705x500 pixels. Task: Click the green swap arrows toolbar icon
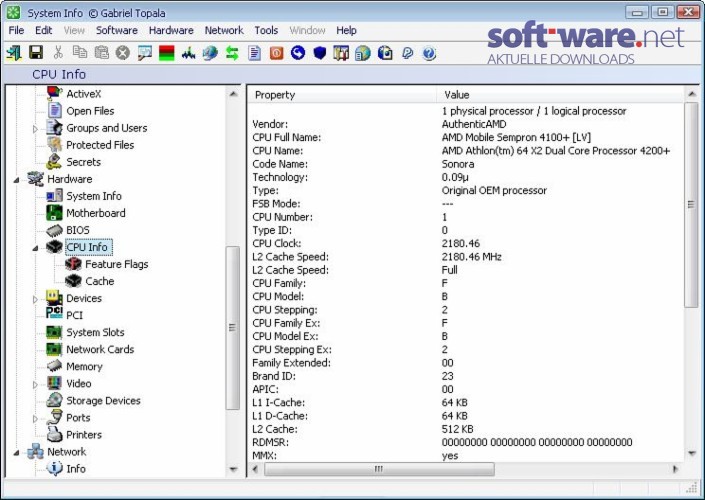(x=232, y=53)
